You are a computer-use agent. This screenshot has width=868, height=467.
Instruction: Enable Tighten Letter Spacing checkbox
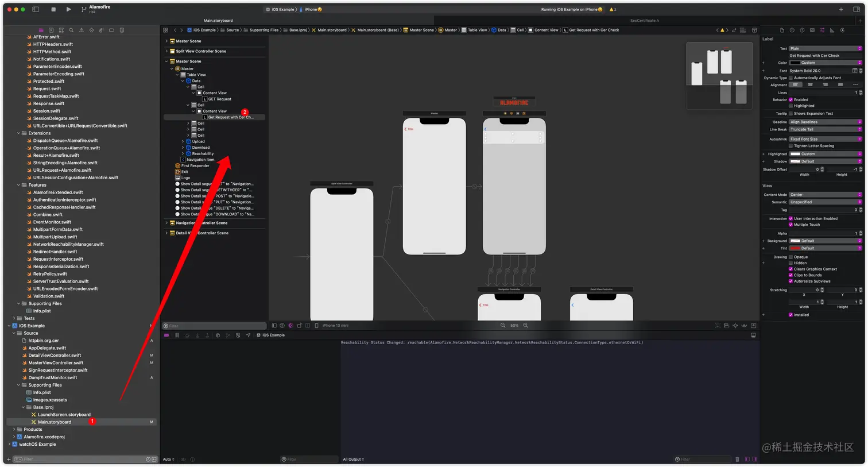tap(790, 146)
